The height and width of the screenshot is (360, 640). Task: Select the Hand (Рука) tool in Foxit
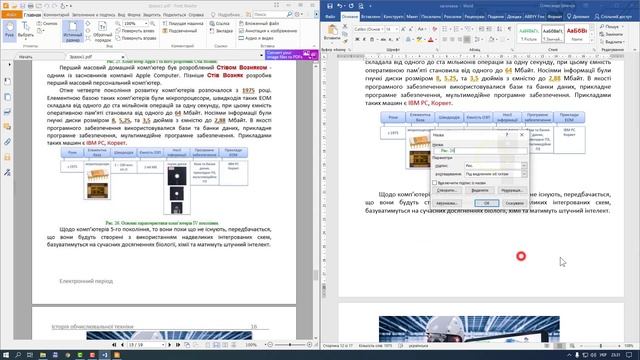[x=9, y=30]
